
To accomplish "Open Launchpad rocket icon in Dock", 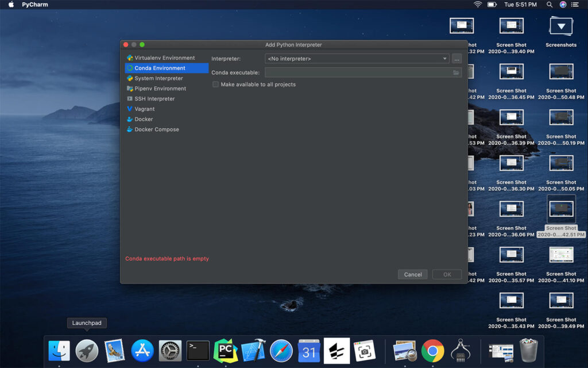I will click(87, 351).
